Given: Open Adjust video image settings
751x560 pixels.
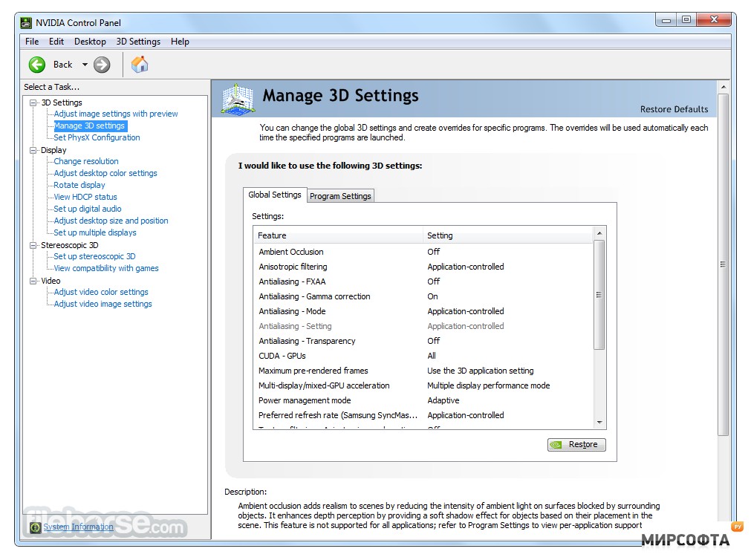Looking at the screenshot, I should [103, 304].
